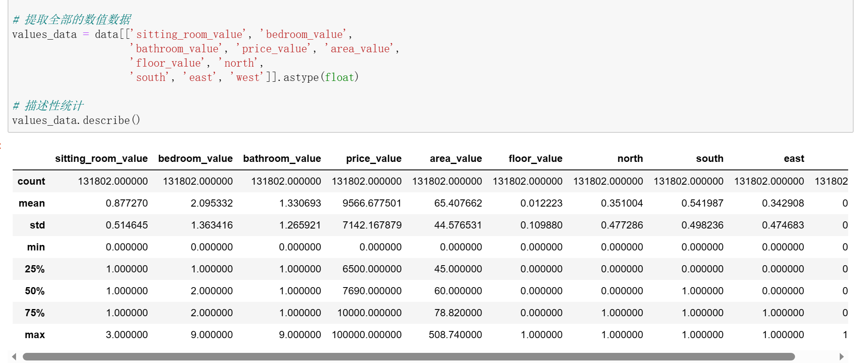Click the values_data.describe() code line
The width and height of the screenshot is (868, 363).
pyautogui.click(x=76, y=120)
